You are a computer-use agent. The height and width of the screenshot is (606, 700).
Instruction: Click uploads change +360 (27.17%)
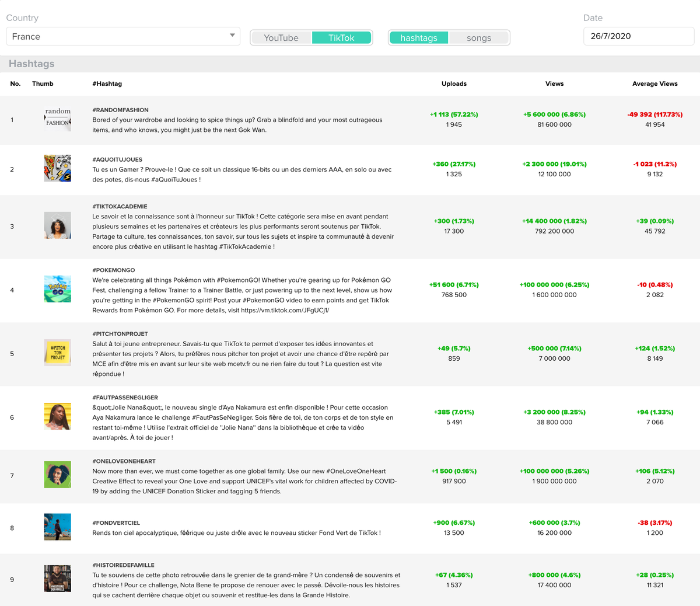[454, 164]
